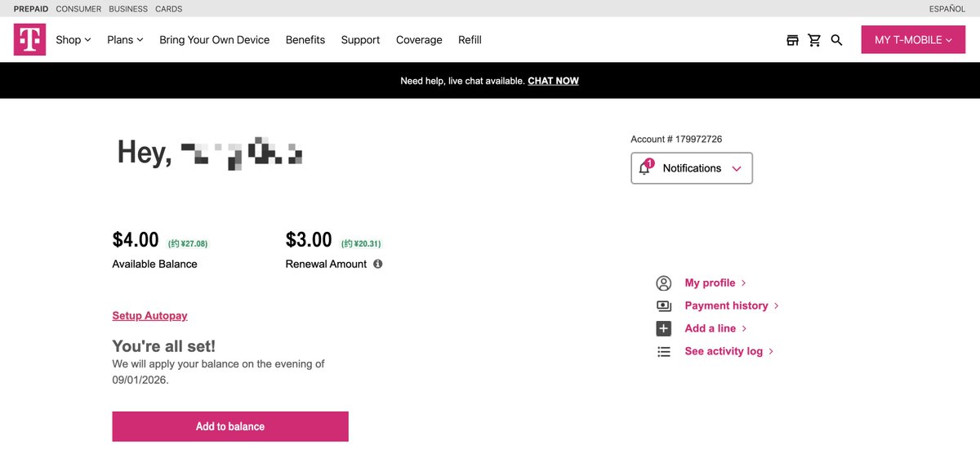
Task: Go to Benefits in navigation
Action: click(x=305, y=39)
